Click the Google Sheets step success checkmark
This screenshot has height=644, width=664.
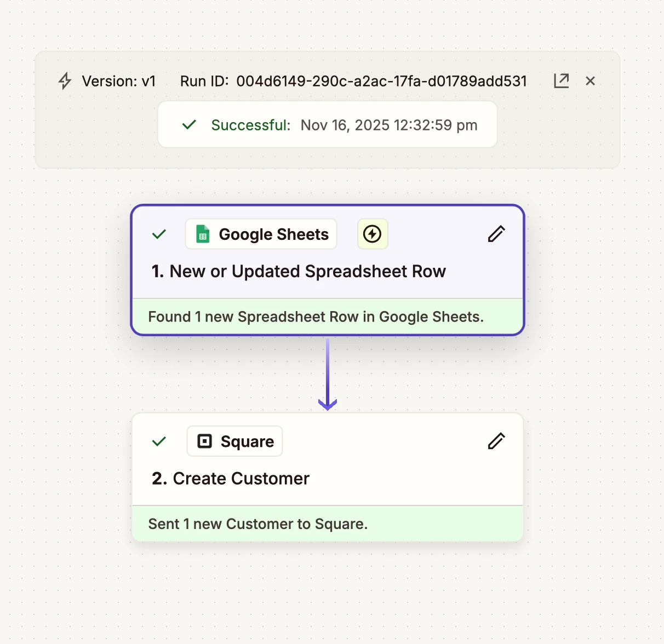159,234
